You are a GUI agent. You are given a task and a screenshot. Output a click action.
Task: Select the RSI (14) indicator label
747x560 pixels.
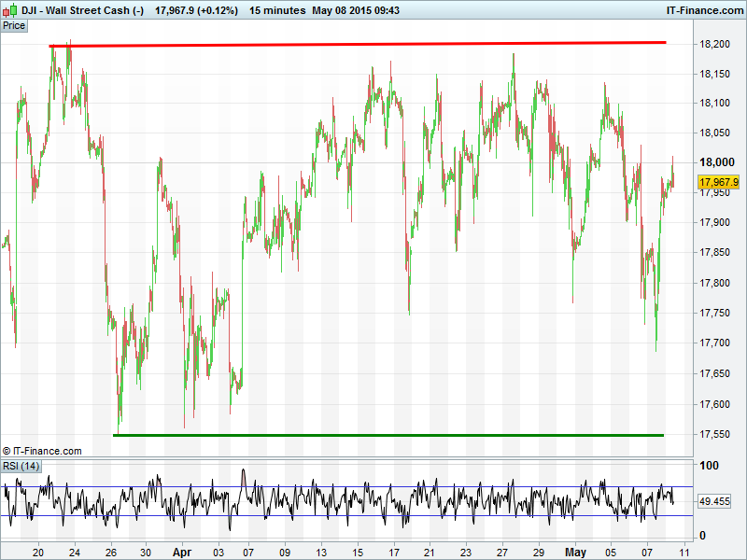[21, 466]
